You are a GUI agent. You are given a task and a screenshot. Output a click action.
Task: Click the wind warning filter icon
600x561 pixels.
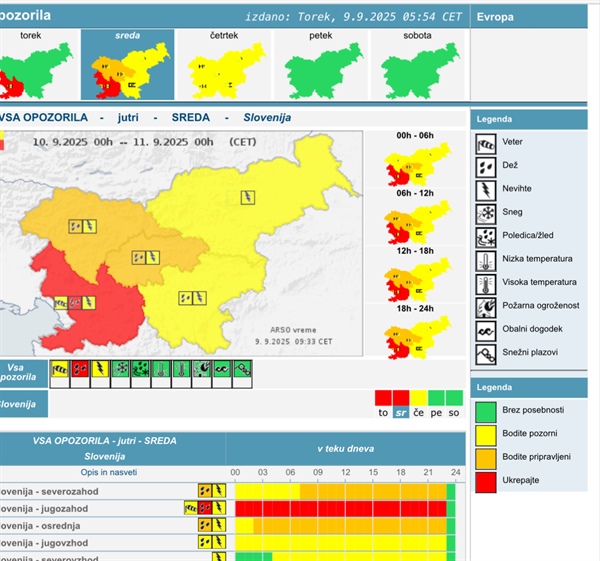(x=60, y=369)
